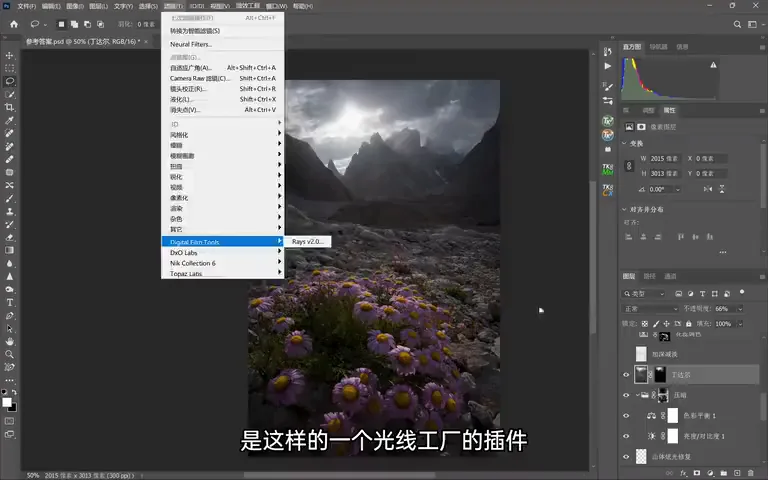The height and width of the screenshot is (480, 768).
Task: Click Rays v2.0... submenu item
Action: (308, 241)
